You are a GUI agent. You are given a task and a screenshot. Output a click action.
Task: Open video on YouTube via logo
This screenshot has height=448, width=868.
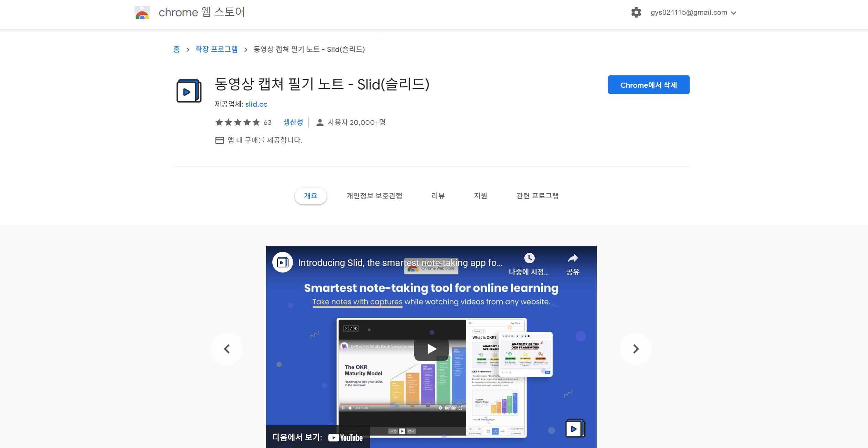point(345,438)
